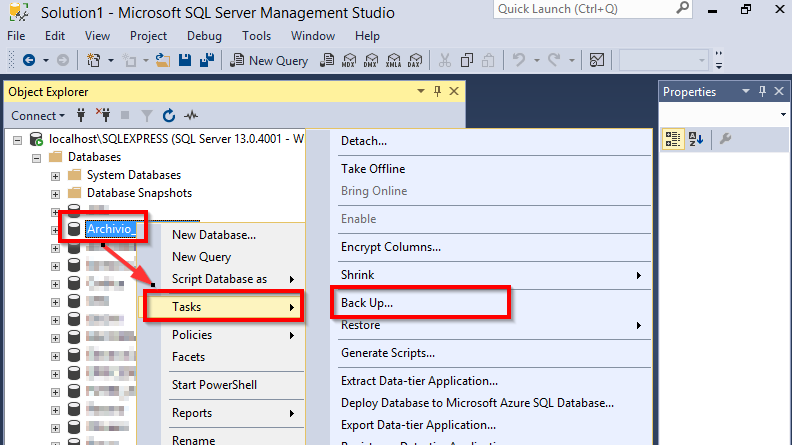This screenshot has height=445, width=792.
Task: Open the Connect dropdown in Object Explorer
Action: pos(38,116)
